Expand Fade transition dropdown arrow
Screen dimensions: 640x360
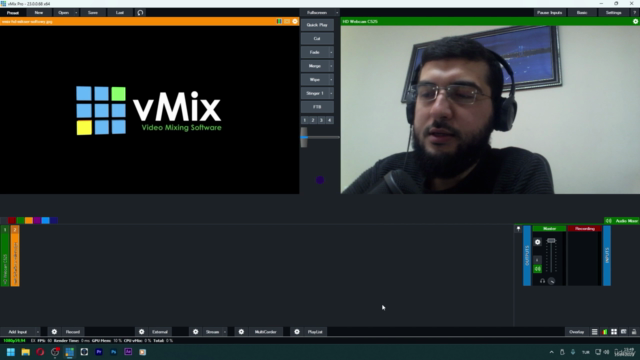click(x=331, y=52)
